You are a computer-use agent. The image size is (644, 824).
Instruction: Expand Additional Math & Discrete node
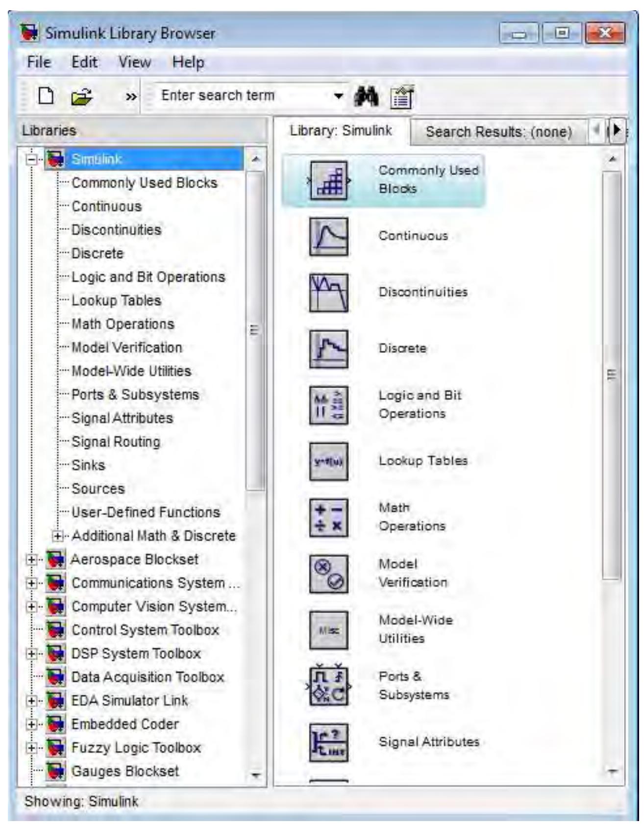pos(57,536)
